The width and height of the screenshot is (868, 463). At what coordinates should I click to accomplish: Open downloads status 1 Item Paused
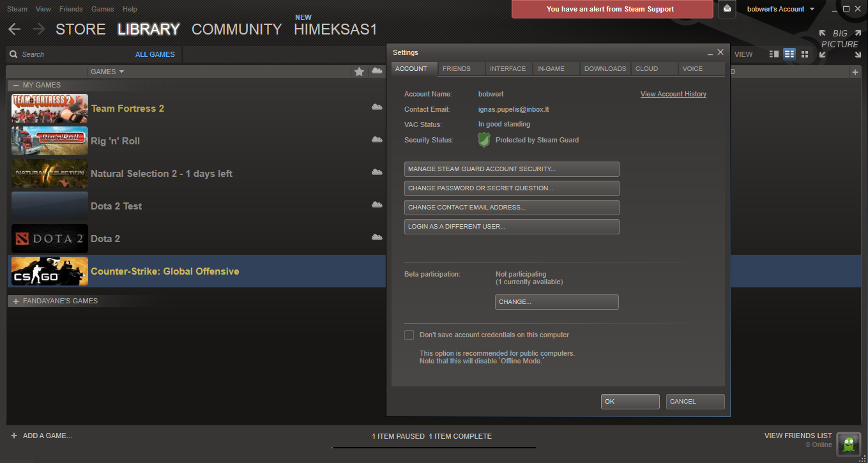tap(398, 436)
